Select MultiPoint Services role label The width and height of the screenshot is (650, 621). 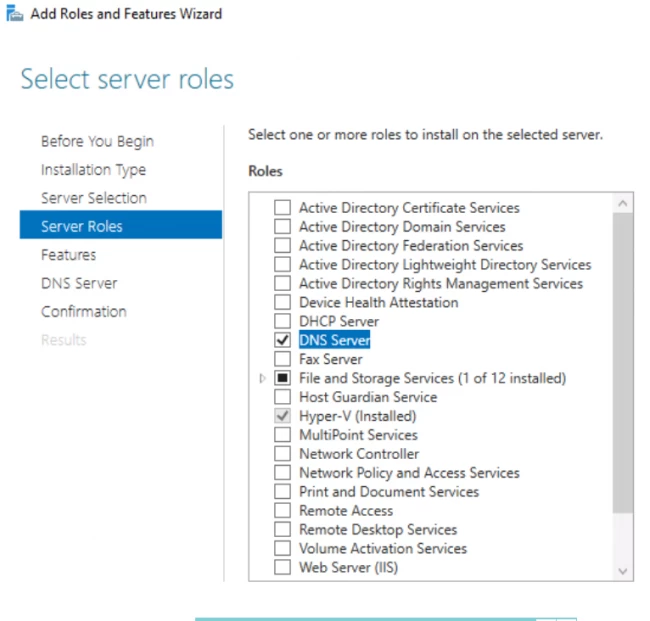(359, 435)
